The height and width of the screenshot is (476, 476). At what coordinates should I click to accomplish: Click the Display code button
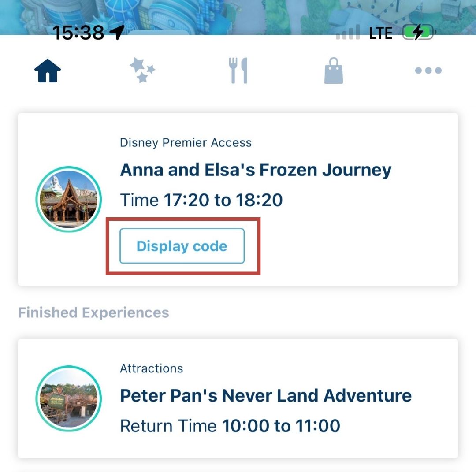click(x=182, y=246)
